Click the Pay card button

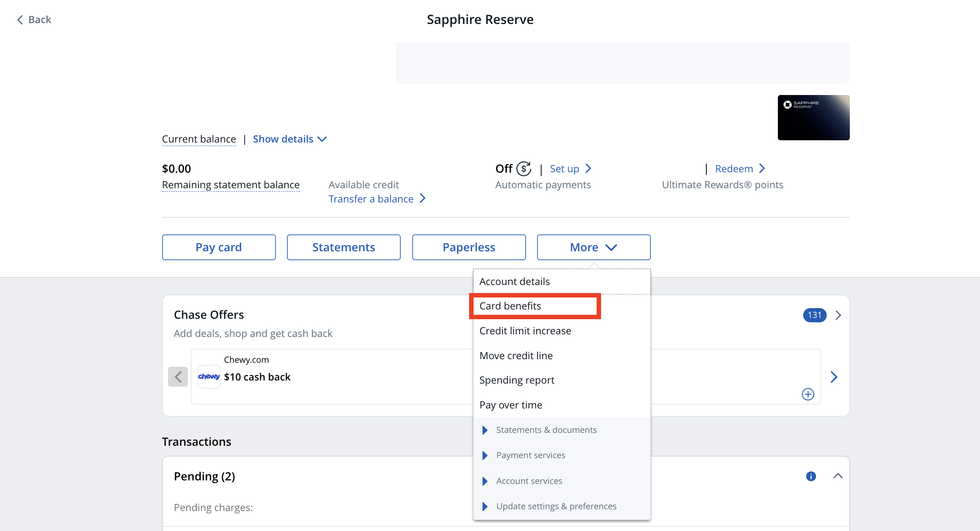[219, 247]
